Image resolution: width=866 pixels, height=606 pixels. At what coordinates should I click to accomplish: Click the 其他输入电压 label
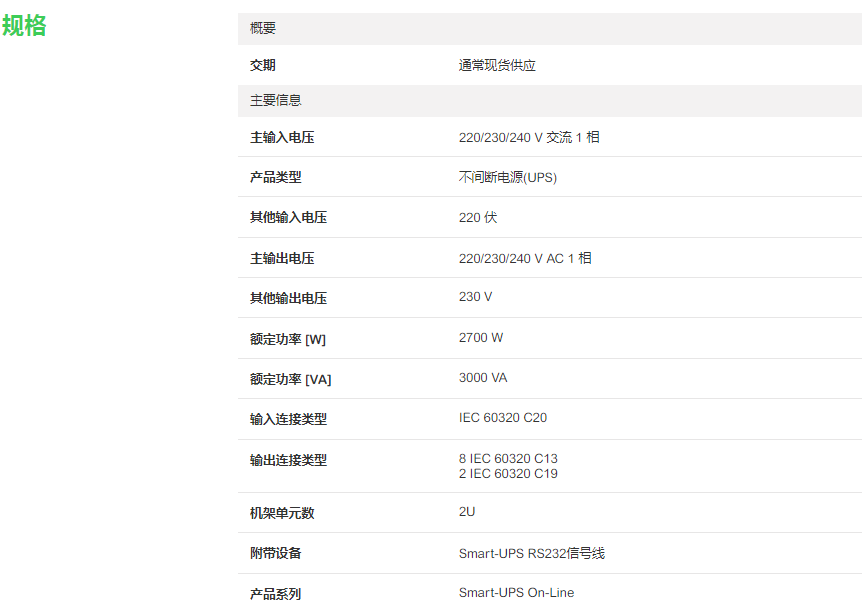pos(288,217)
